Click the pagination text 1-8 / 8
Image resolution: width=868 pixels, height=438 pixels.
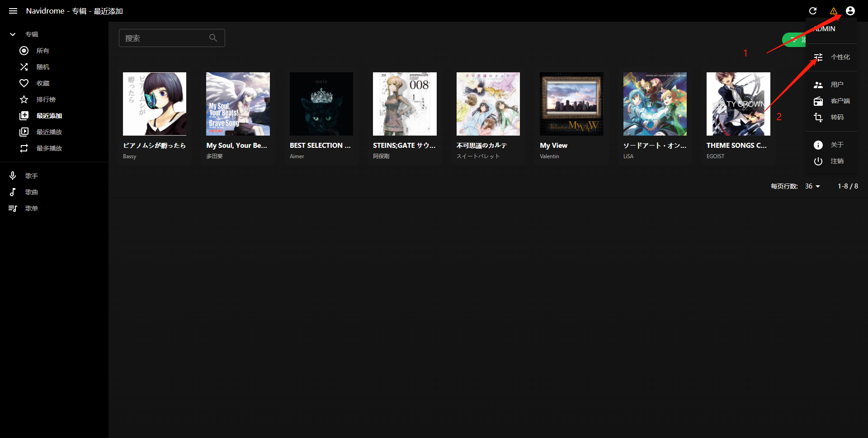pos(848,186)
